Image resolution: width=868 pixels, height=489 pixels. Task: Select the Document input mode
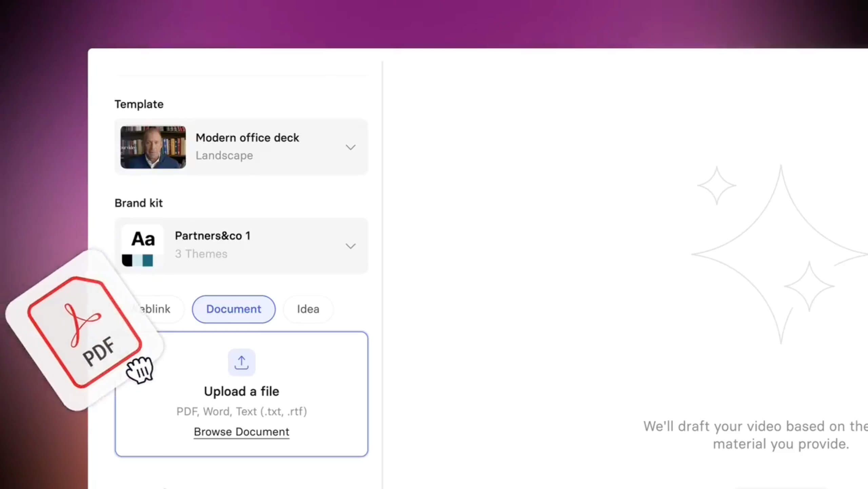234,309
